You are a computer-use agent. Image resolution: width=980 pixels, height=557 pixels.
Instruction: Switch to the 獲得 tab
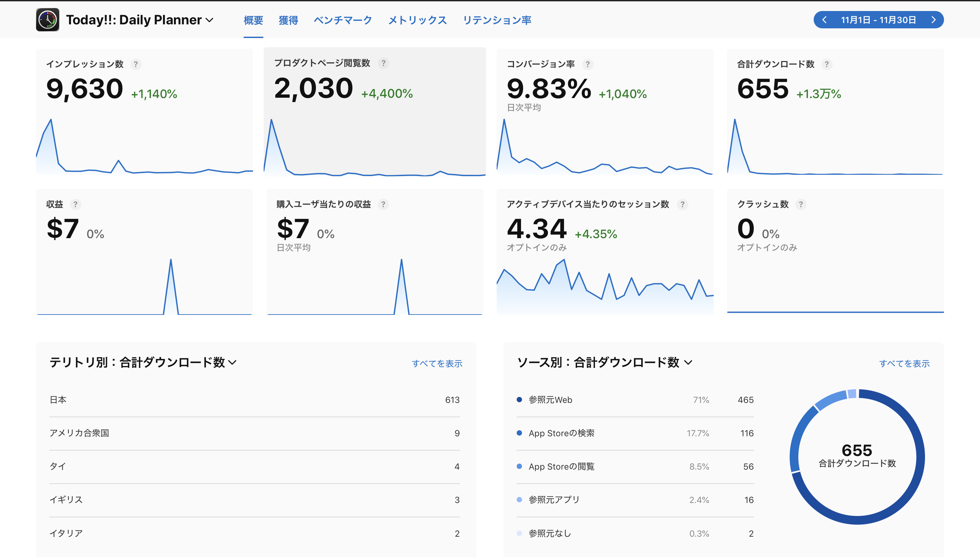pos(288,20)
